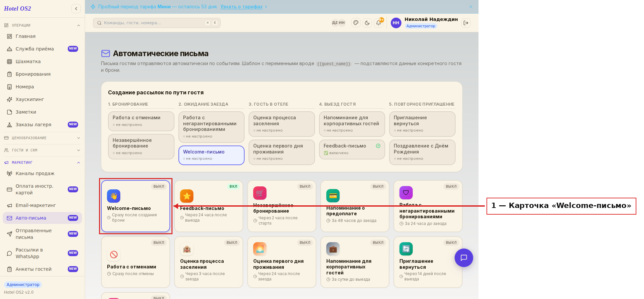
Task: Open notifications bell icon
Action: click(378, 23)
